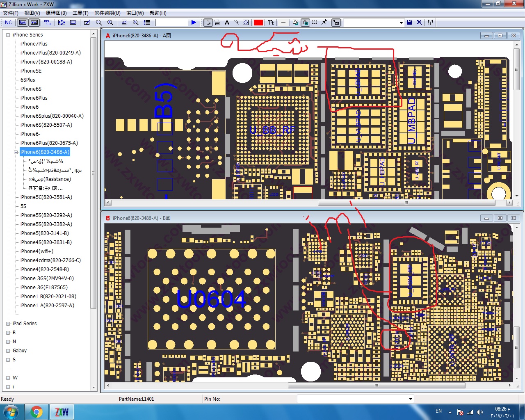Toggle the net connection display button
Viewport: 525px width, 420px height.
[x=336, y=23]
